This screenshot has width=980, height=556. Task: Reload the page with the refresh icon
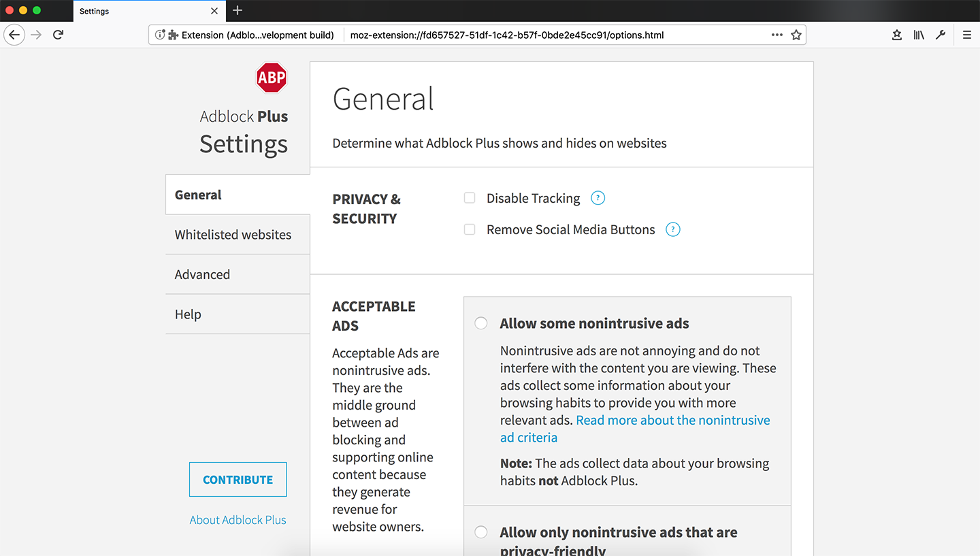tap(59, 35)
